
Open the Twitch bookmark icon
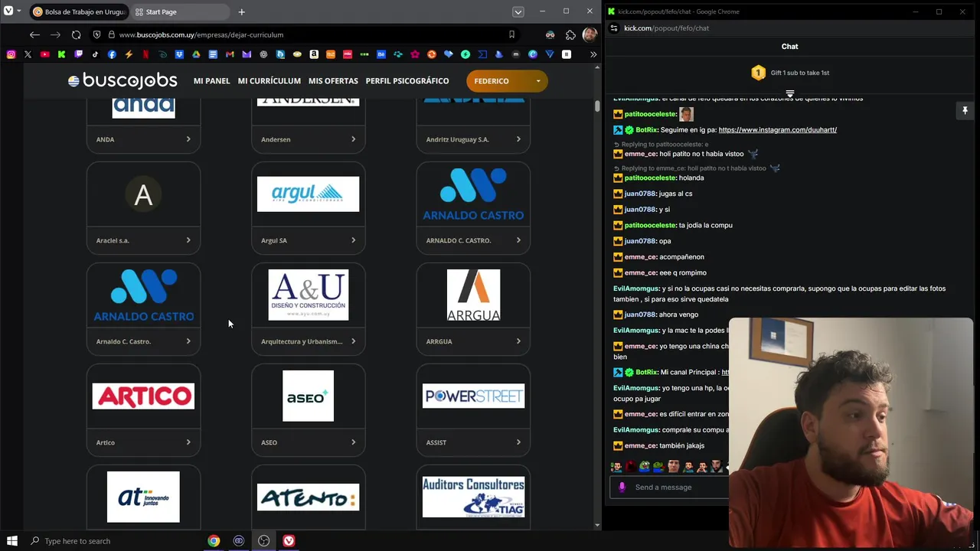click(x=78, y=54)
